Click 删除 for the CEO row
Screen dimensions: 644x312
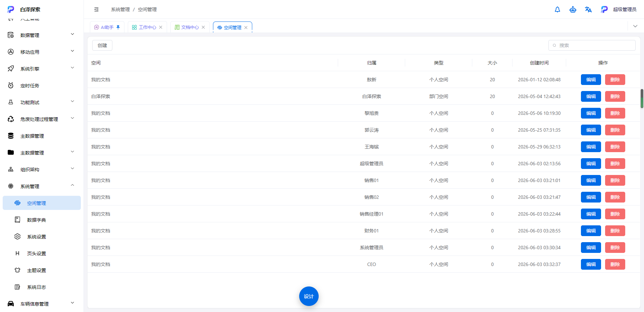615,264
